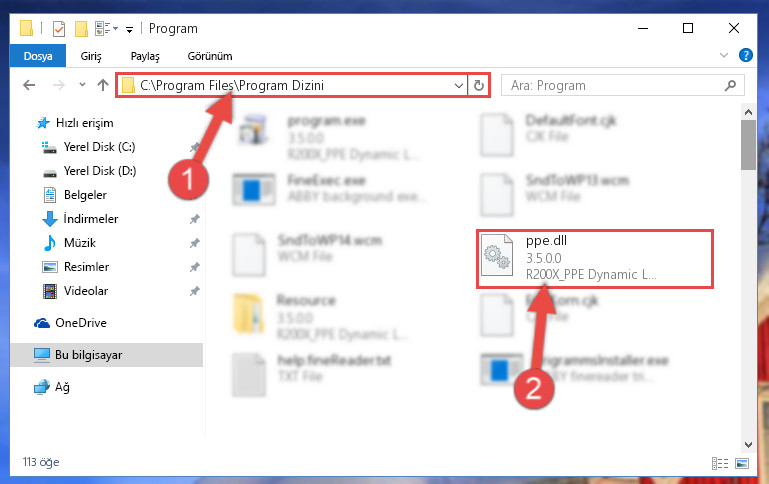
Task: Switch to large icons view in status bar
Action: [742, 463]
